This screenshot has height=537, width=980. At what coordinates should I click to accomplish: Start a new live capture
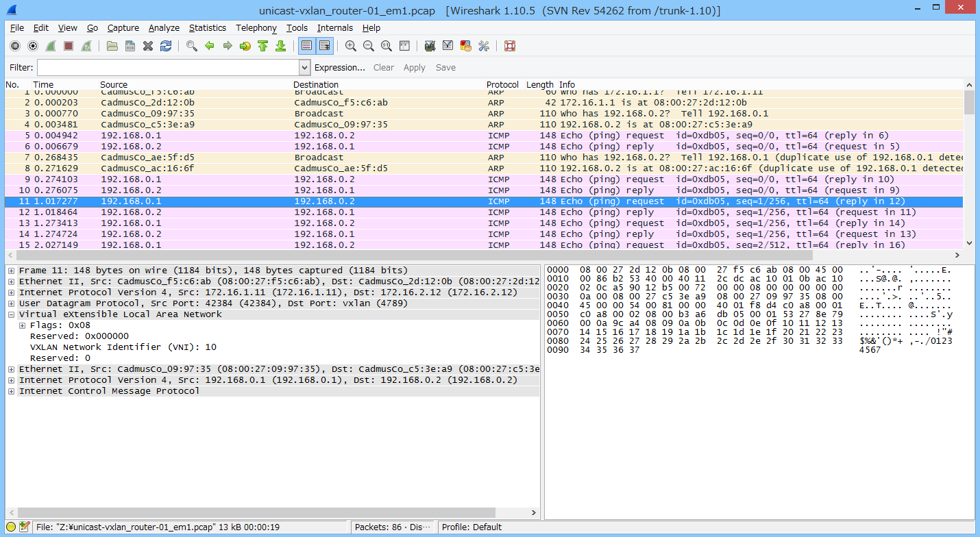point(51,46)
